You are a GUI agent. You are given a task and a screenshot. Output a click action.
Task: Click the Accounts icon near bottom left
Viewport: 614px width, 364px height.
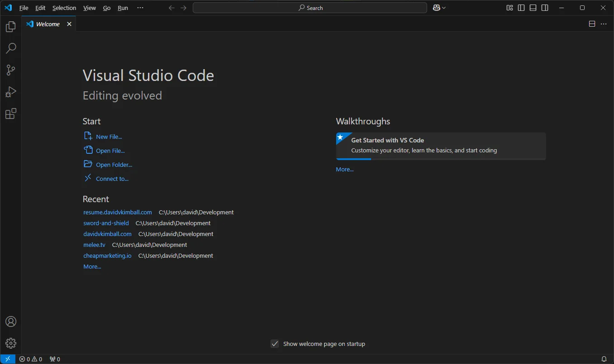(x=10, y=321)
